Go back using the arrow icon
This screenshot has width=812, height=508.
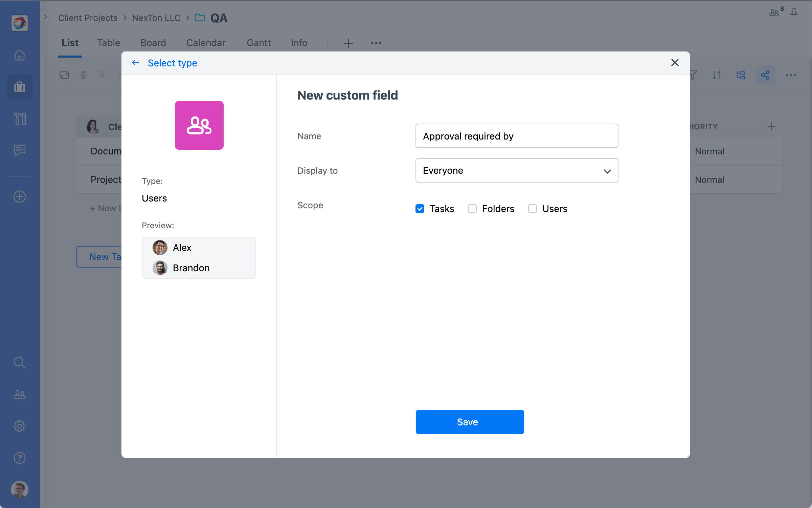(x=136, y=63)
